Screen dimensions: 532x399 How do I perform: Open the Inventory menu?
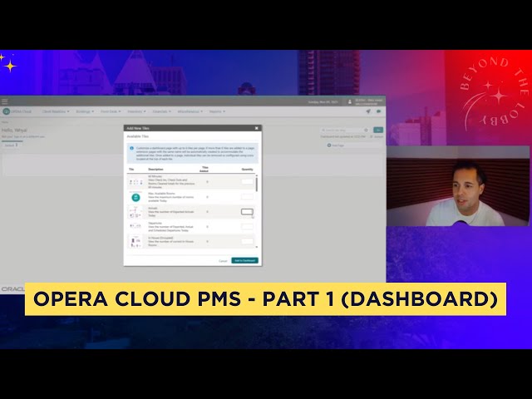point(136,111)
